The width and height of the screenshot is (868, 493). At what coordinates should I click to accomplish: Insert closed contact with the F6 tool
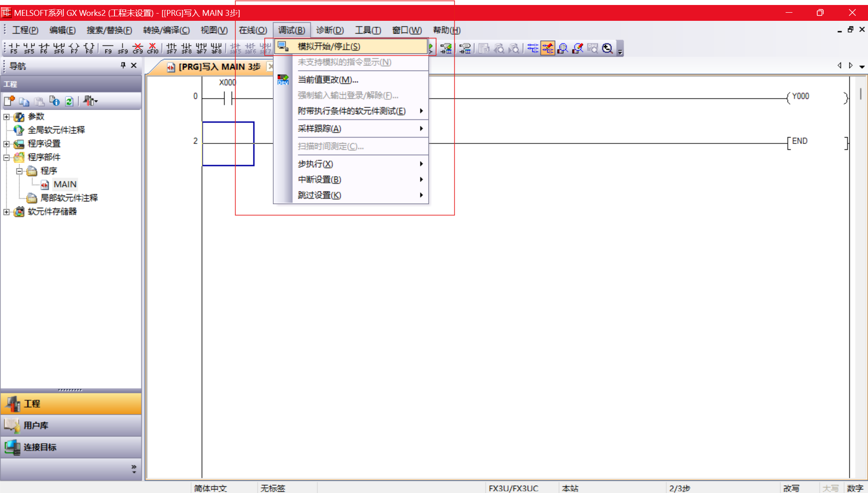click(44, 48)
